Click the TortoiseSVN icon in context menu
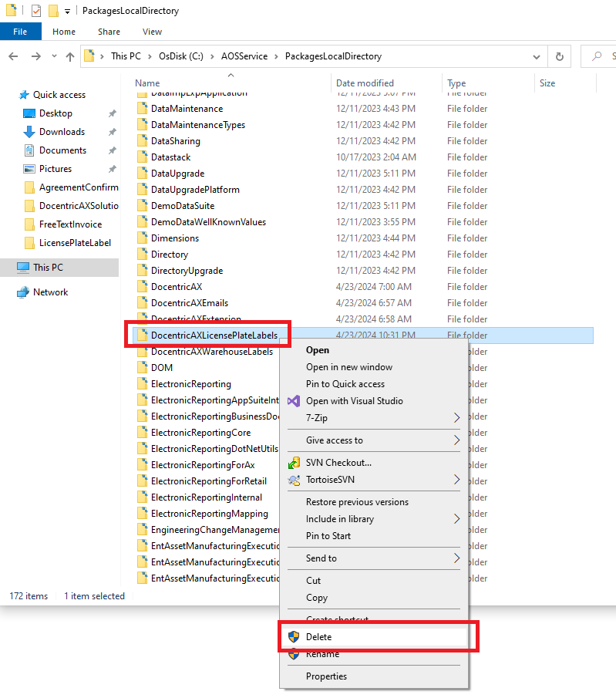Viewport: 616px width, 698px height. pyautogui.click(x=293, y=480)
